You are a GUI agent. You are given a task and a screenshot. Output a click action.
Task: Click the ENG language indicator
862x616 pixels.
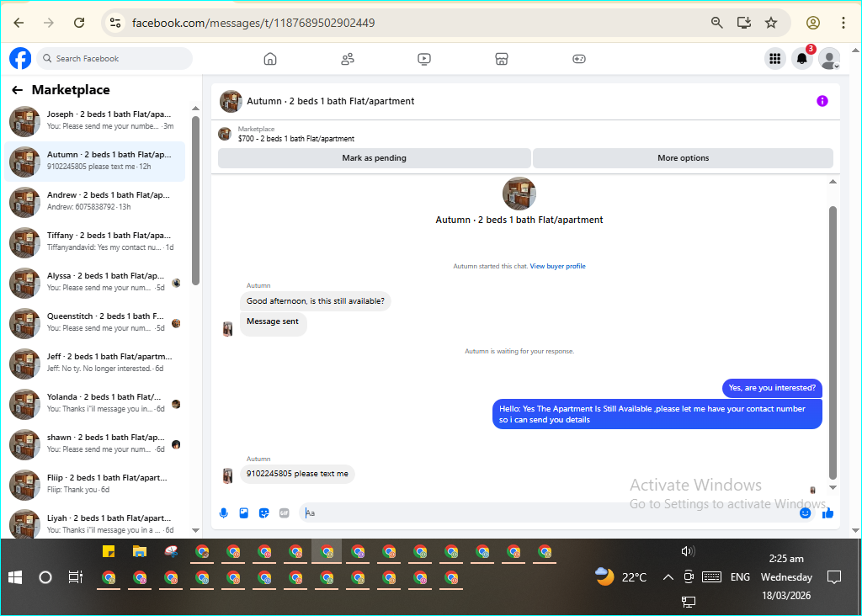(x=740, y=577)
